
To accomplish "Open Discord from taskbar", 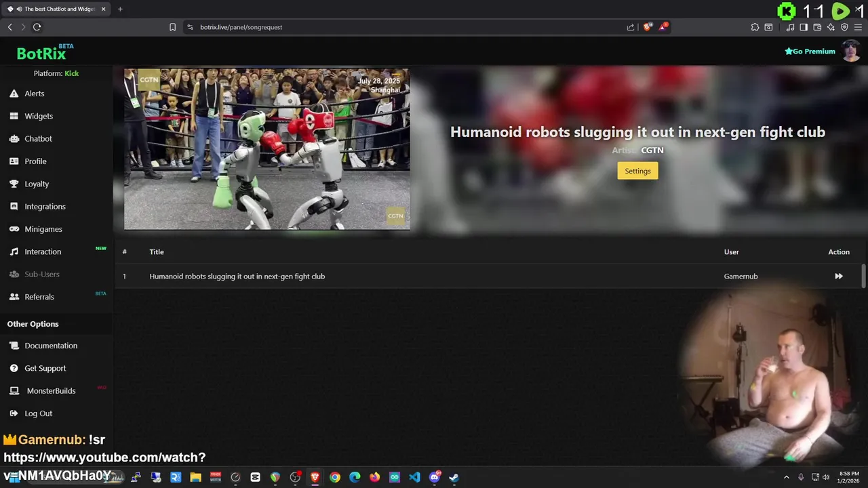I will pyautogui.click(x=435, y=477).
